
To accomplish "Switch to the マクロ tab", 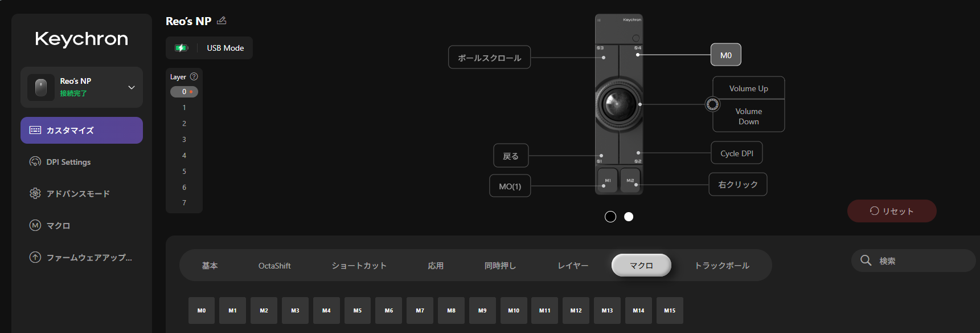I will pyautogui.click(x=641, y=265).
